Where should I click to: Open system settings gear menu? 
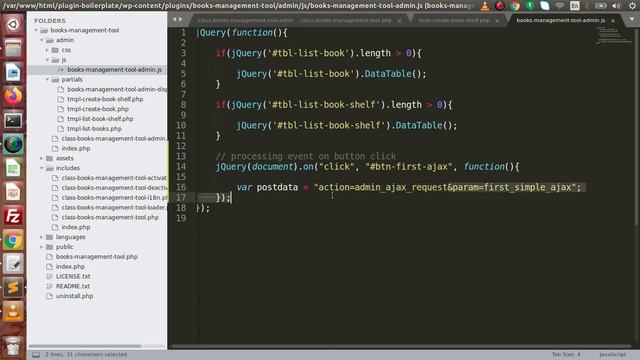tap(632, 6)
